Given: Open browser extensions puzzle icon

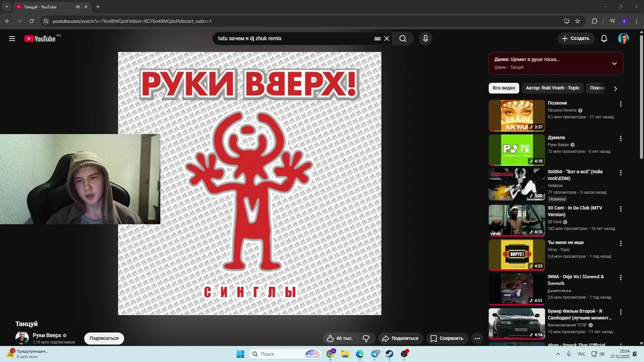Looking at the screenshot, I should 595,21.
